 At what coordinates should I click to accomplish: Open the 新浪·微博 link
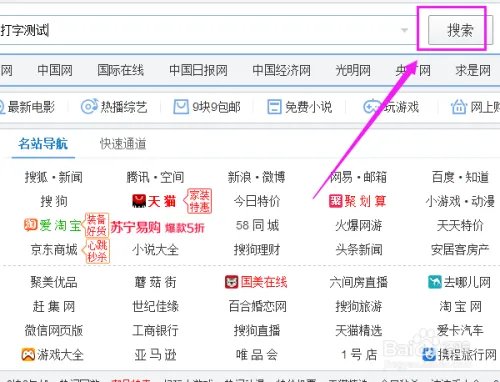[257, 177]
